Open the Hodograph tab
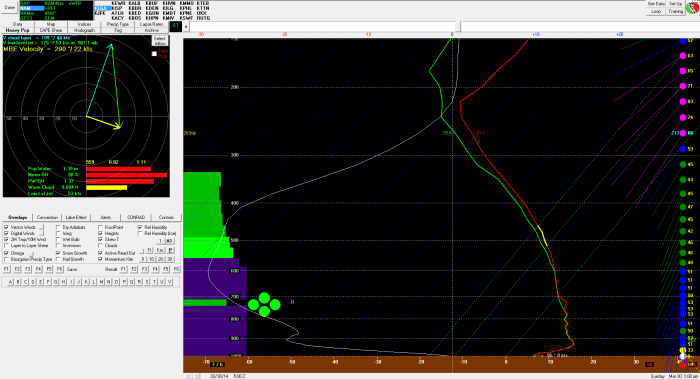This screenshot has width=700, height=379. tap(84, 30)
